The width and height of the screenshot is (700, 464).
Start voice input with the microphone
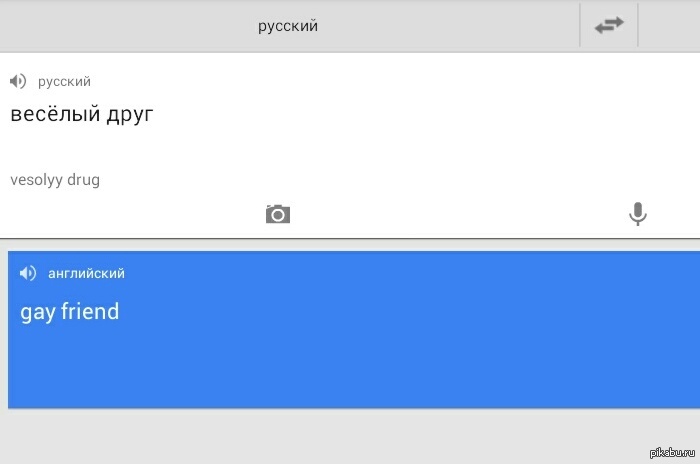[637, 213]
